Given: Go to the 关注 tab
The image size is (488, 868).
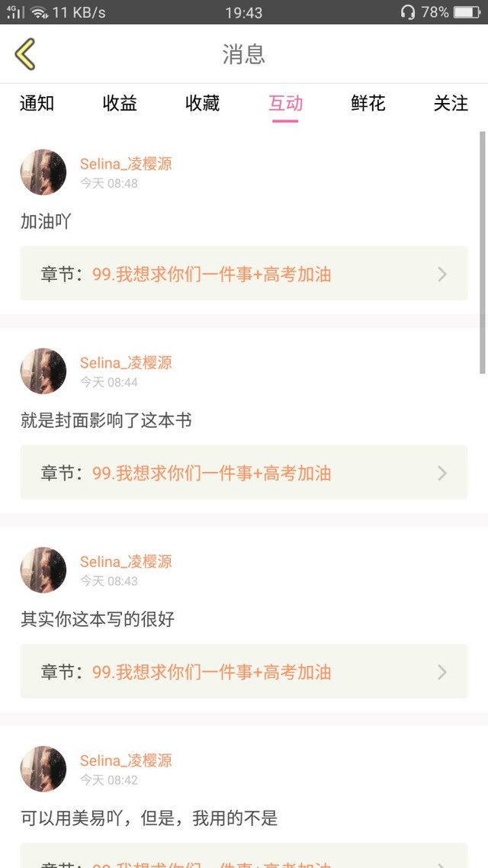Looking at the screenshot, I should pos(451,104).
